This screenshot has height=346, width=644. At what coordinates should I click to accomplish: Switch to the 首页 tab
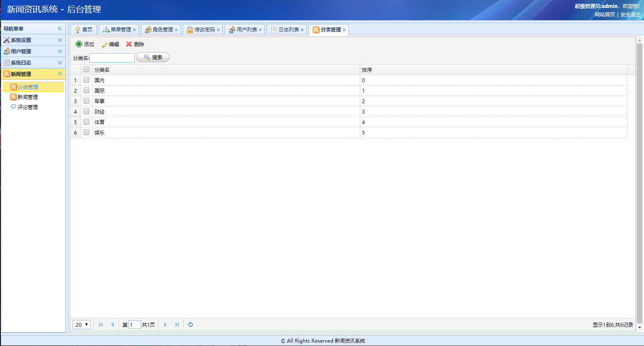84,30
